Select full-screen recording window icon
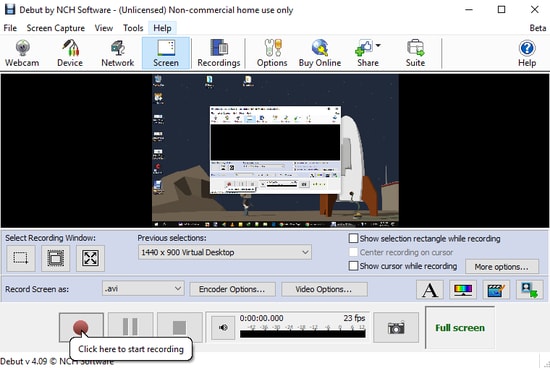550x368 pixels. (x=90, y=259)
